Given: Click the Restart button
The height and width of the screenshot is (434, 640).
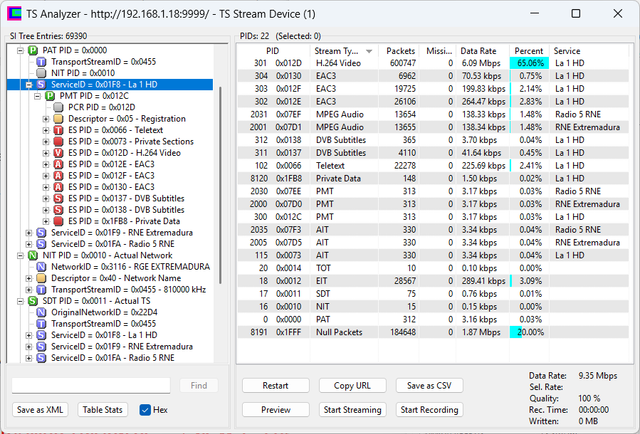Looking at the screenshot, I should [x=276, y=386].
